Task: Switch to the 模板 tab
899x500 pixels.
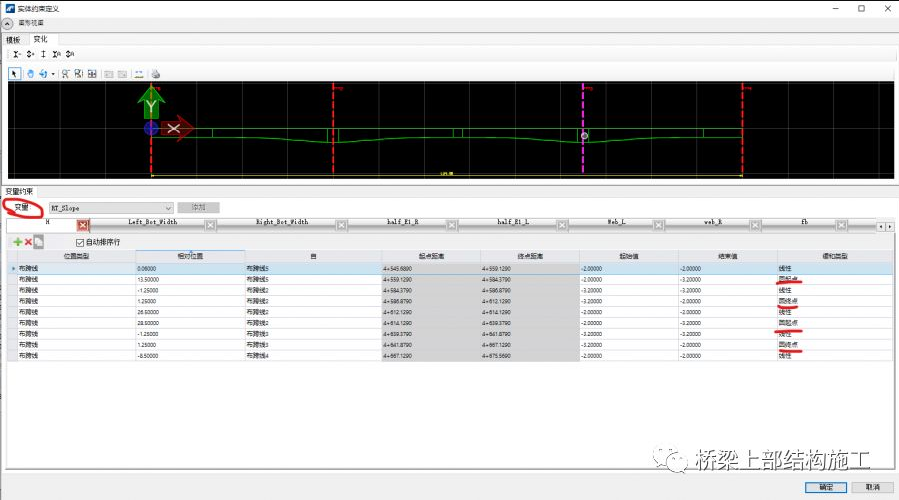Action: pyautogui.click(x=13, y=40)
